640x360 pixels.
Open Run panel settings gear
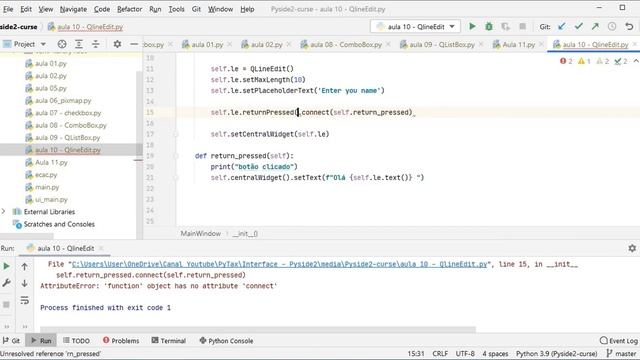pos(632,248)
